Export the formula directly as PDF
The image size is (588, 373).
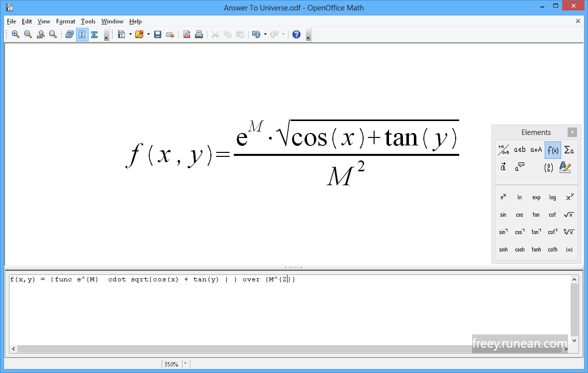[186, 34]
